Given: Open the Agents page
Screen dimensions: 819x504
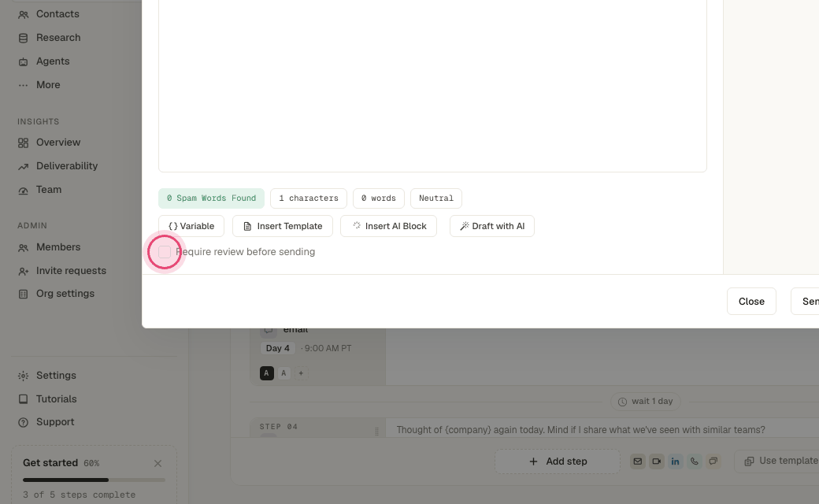Looking at the screenshot, I should click(x=53, y=61).
